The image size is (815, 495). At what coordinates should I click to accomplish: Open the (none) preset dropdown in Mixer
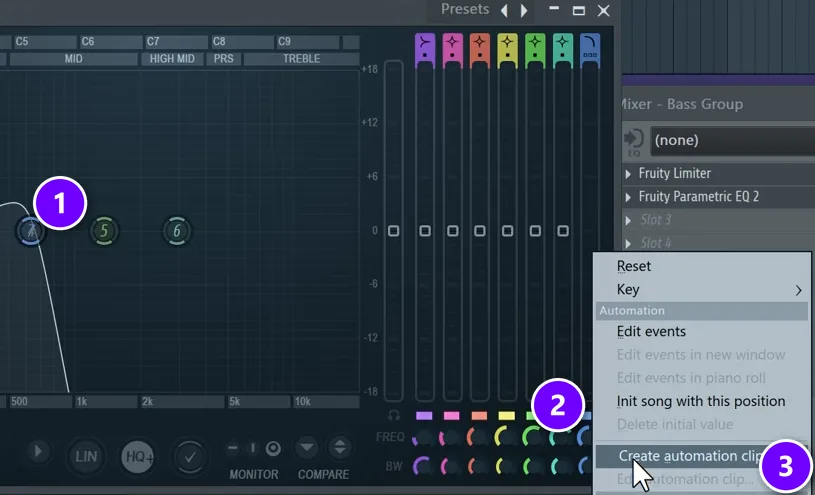[732, 140]
